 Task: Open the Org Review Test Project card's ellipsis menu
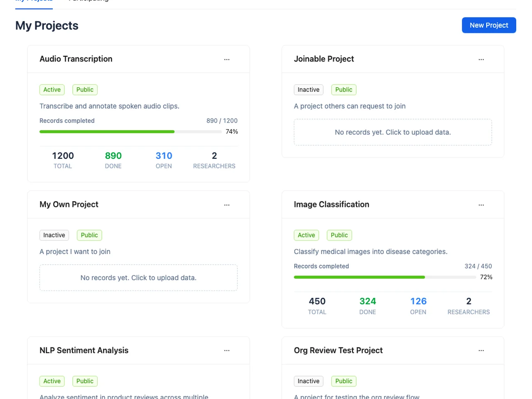(481, 350)
